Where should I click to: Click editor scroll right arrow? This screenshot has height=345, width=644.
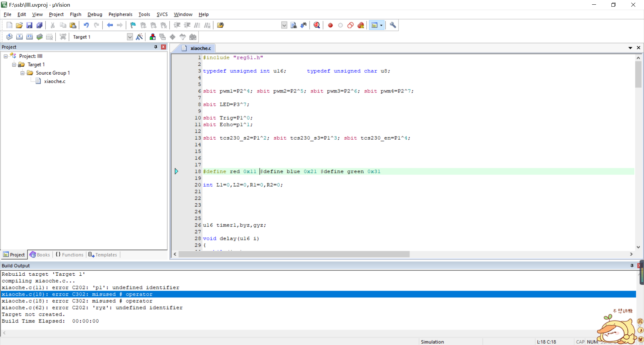click(x=631, y=255)
